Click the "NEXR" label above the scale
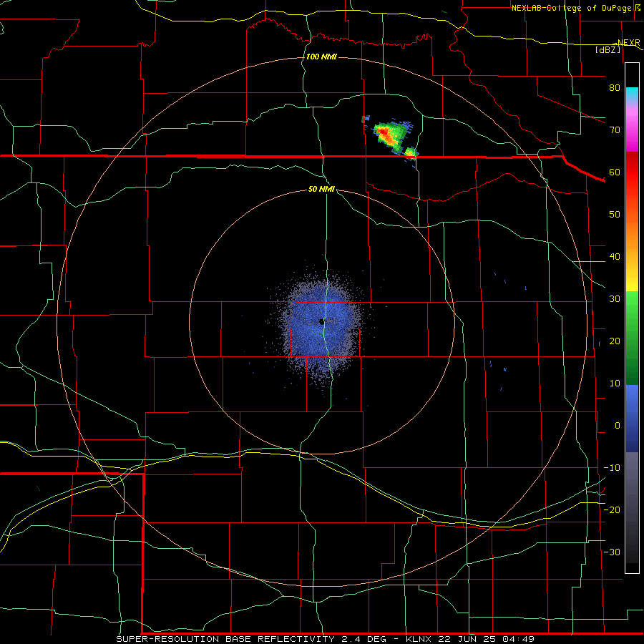 (x=628, y=42)
